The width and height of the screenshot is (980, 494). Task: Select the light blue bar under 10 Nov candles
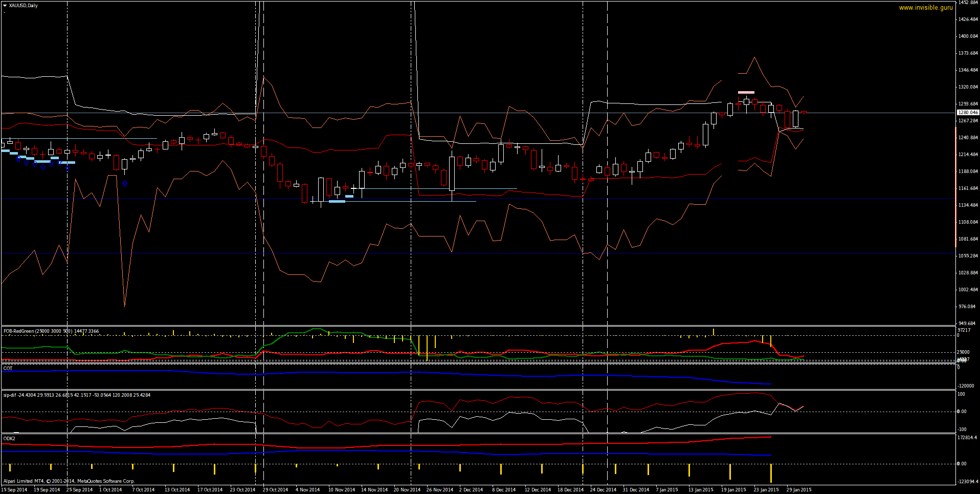(x=337, y=202)
